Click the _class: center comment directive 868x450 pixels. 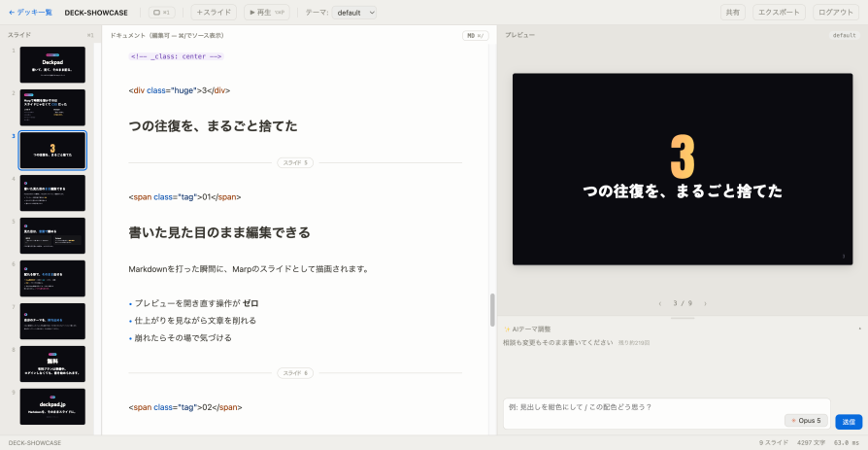pyautogui.click(x=176, y=56)
